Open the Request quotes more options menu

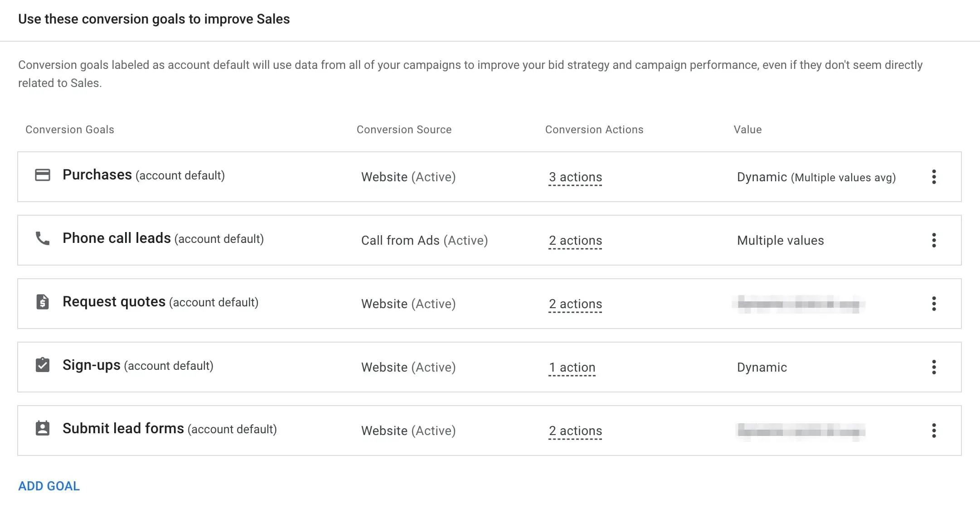934,304
